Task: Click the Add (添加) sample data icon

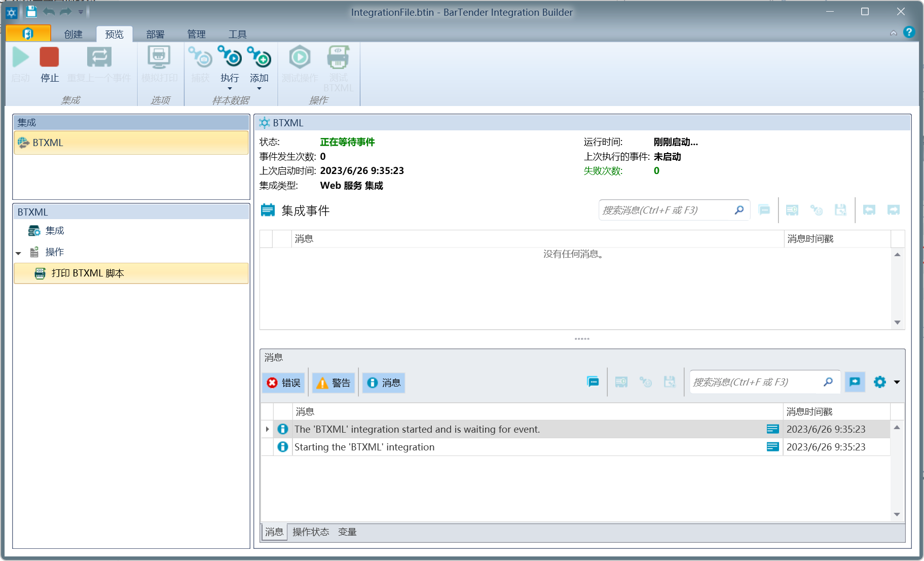Action: [259, 58]
